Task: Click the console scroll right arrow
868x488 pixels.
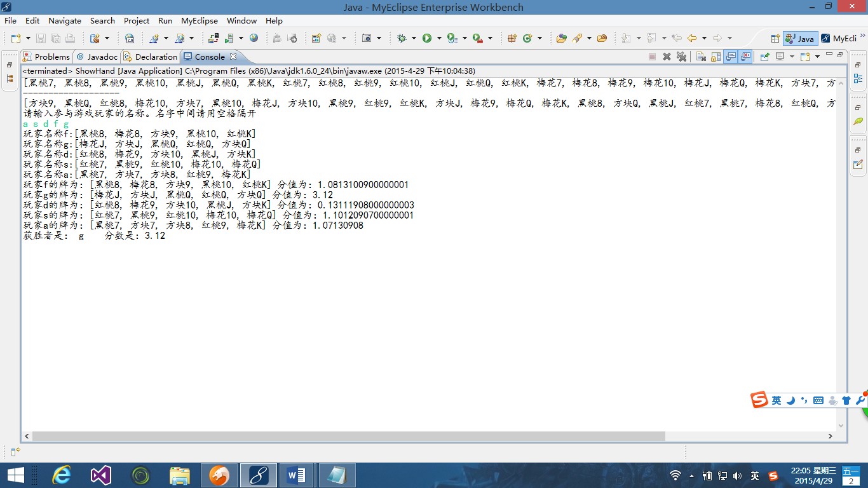Action: [831, 437]
